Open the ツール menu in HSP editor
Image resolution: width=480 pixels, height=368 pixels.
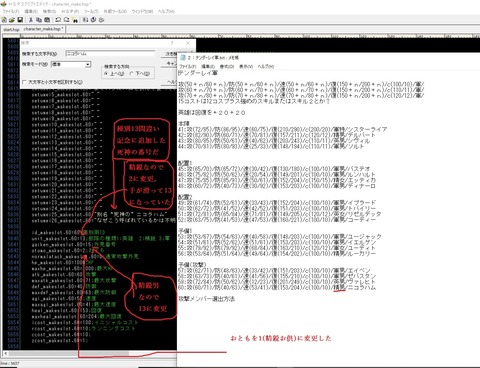tap(91, 11)
